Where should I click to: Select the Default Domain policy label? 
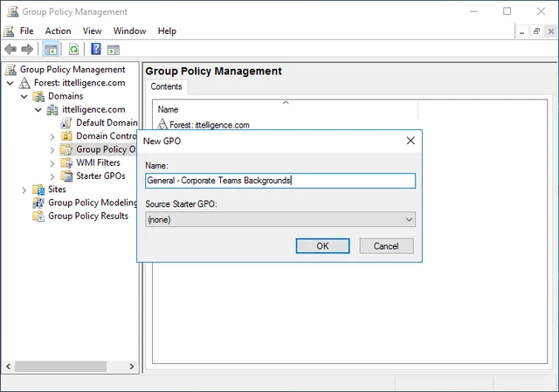pos(107,123)
